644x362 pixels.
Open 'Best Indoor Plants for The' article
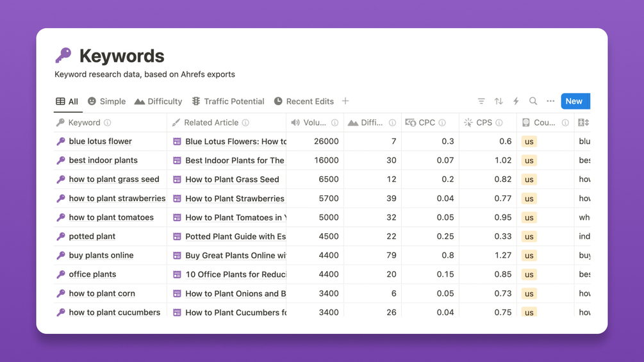click(235, 160)
